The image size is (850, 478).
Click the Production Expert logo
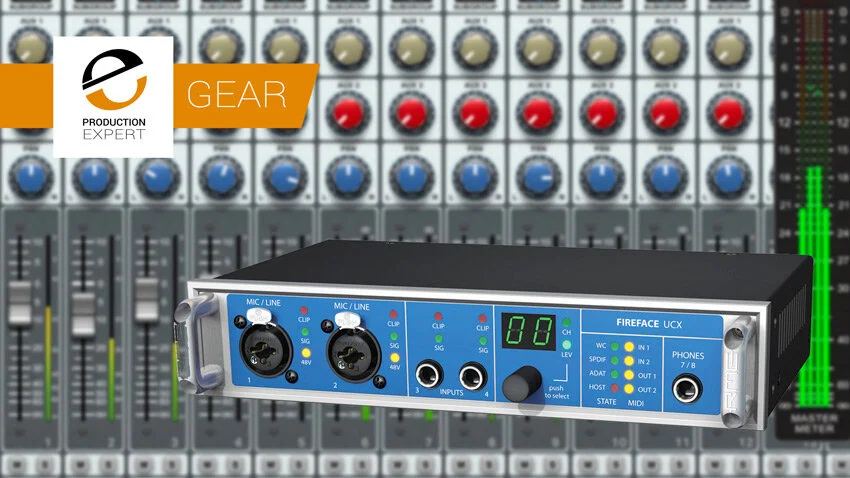point(113,96)
